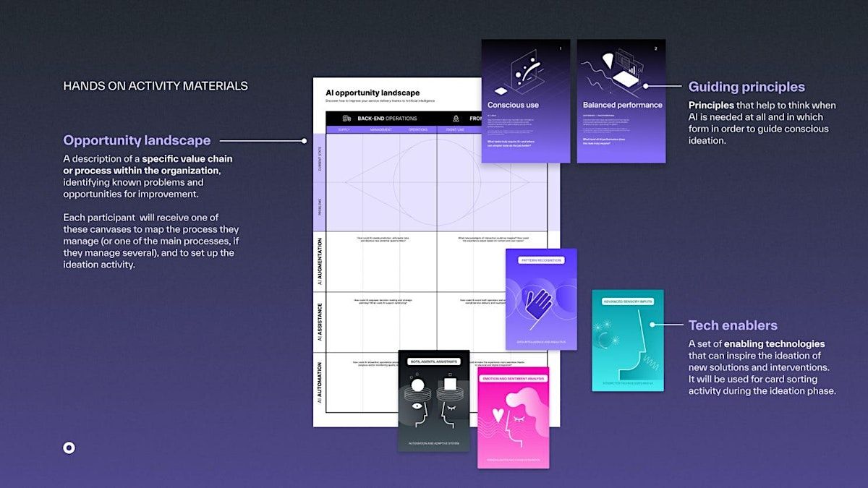This screenshot has width=868, height=488.
Task: Open the Conscious use card
Action: pos(526,101)
